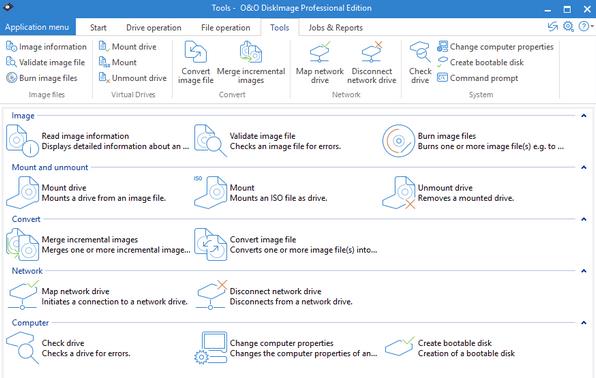This screenshot has width=596, height=378.
Task: Open the help question mark dropdown
Action: (585, 26)
